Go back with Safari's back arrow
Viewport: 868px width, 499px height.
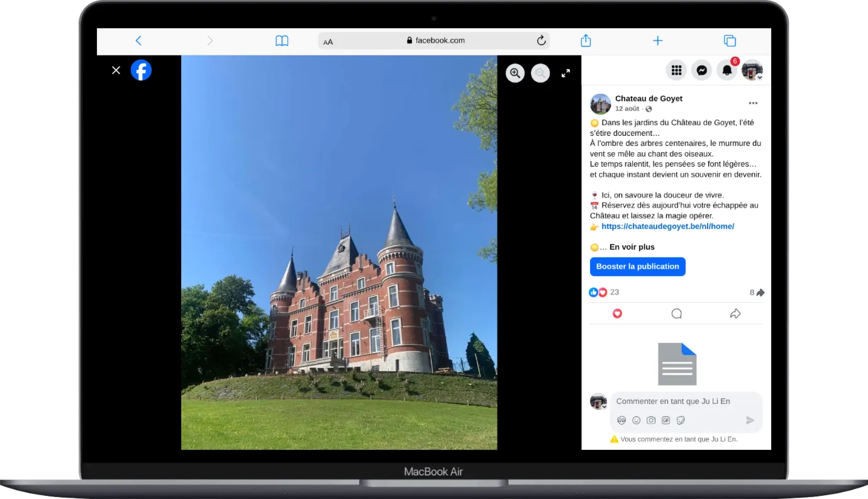point(138,41)
